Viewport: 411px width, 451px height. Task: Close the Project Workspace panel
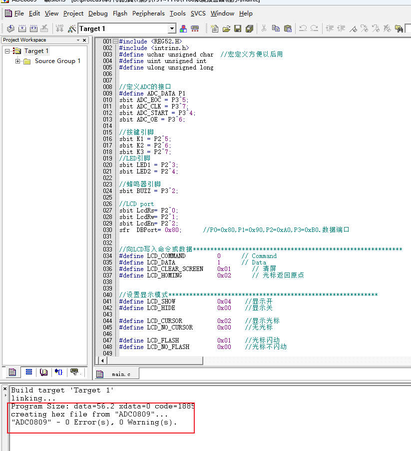[x=84, y=40]
